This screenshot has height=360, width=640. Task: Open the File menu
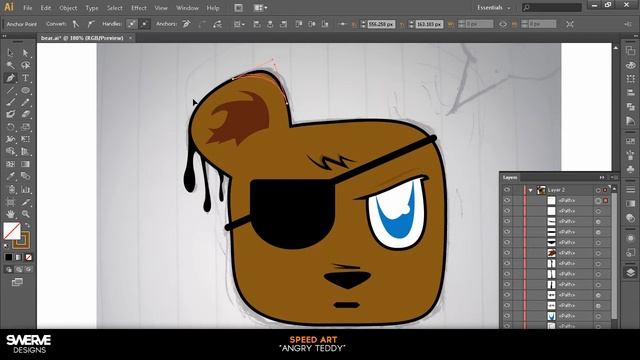(27, 8)
